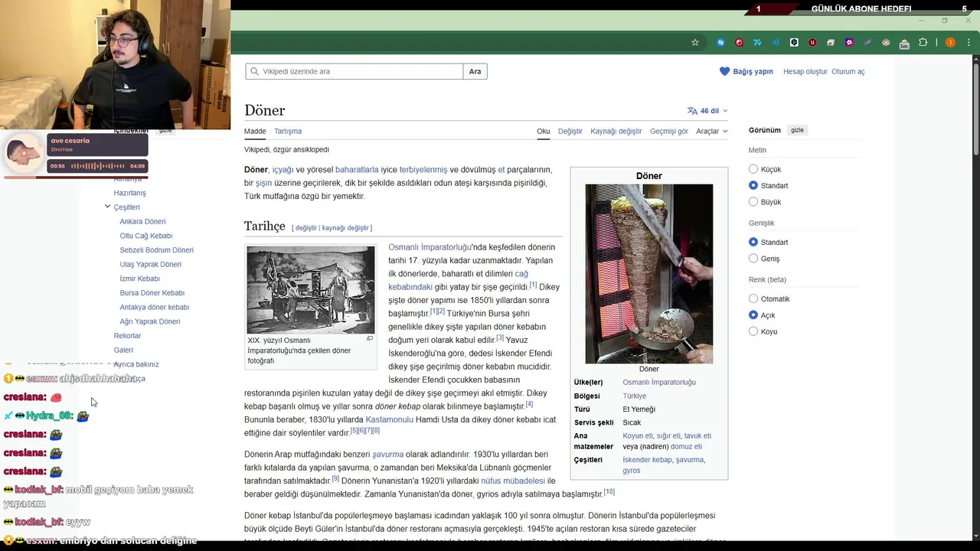The image size is (980, 551).
Task: Select Koyu color mode
Action: pos(753,331)
